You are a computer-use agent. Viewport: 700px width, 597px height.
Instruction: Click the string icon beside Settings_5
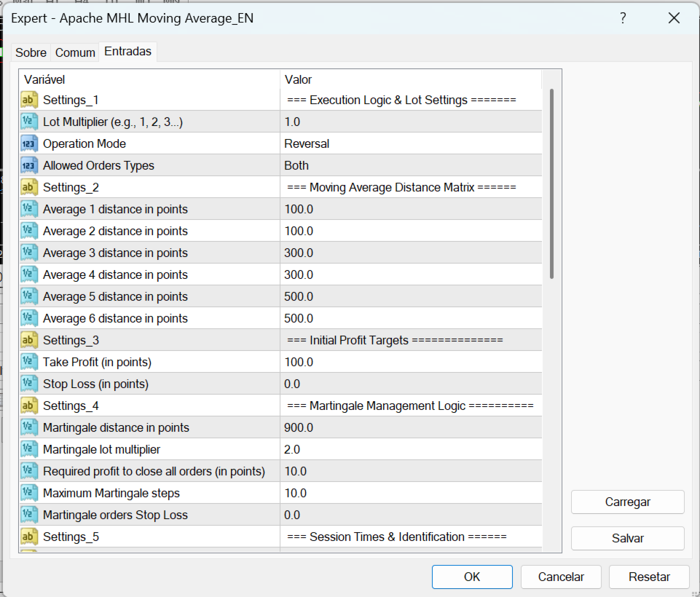29,537
